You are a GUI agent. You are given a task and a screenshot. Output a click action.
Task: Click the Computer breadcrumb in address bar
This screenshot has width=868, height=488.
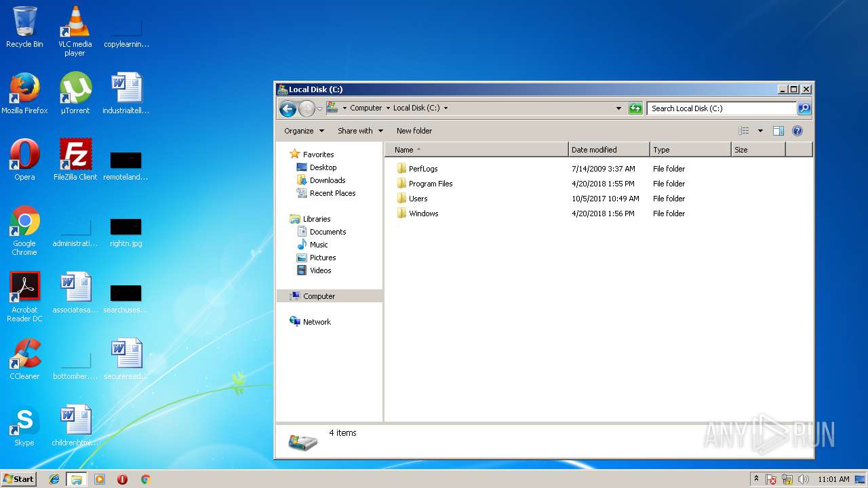tap(366, 108)
